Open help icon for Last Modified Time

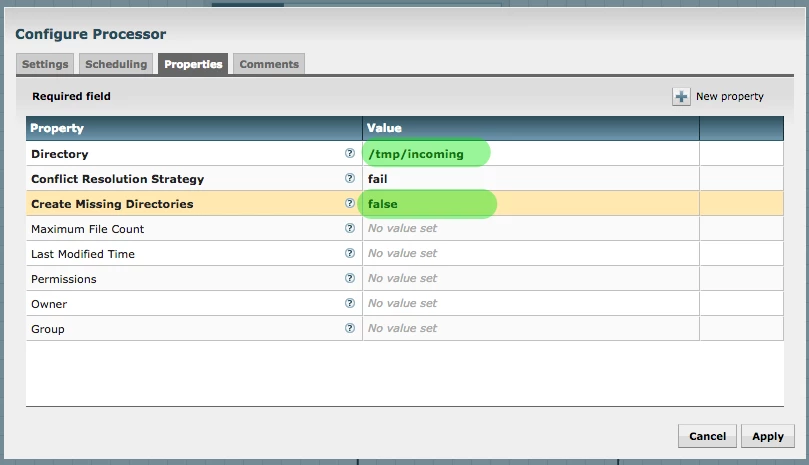[x=350, y=253]
